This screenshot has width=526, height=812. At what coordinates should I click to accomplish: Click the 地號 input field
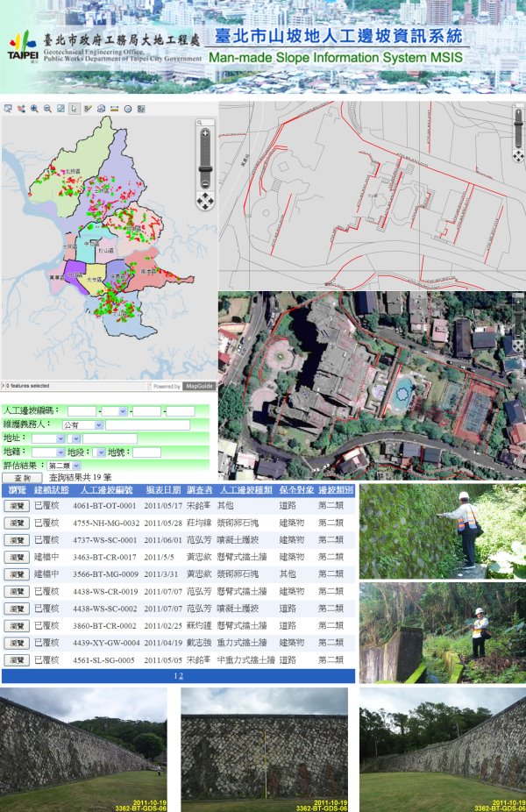click(x=146, y=452)
